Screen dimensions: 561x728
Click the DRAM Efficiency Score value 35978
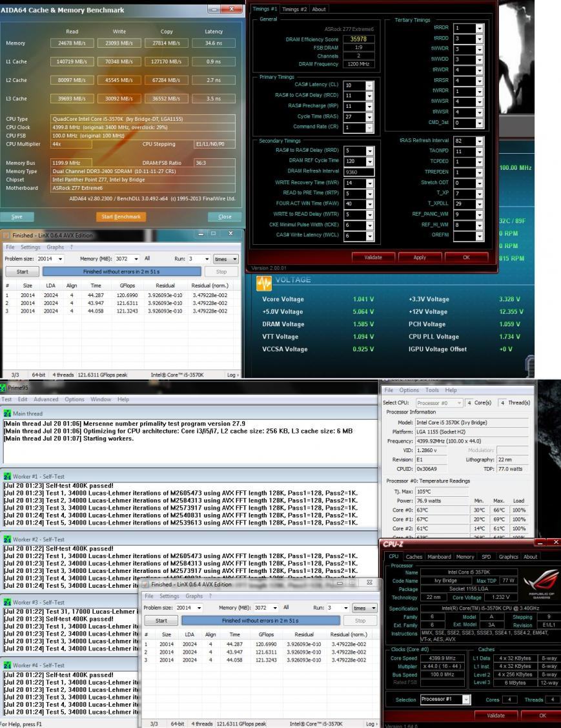coord(359,39)
